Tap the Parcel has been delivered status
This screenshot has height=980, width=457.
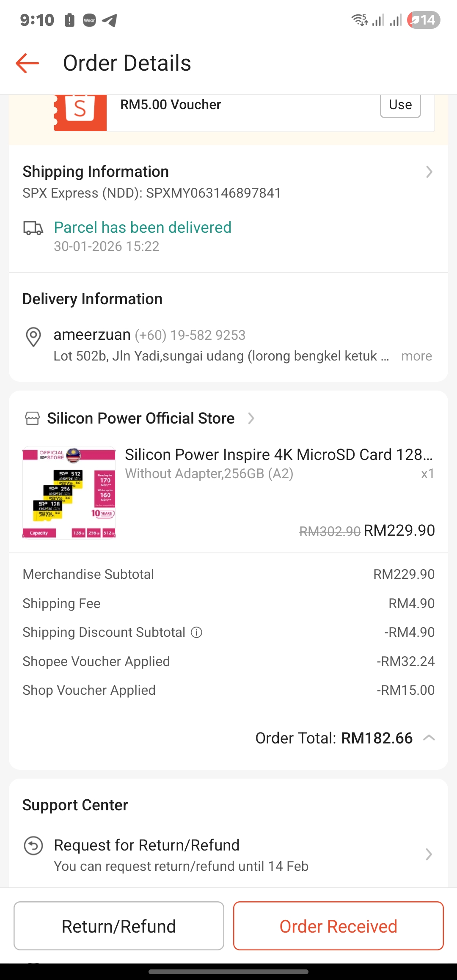tap(143, 228)
